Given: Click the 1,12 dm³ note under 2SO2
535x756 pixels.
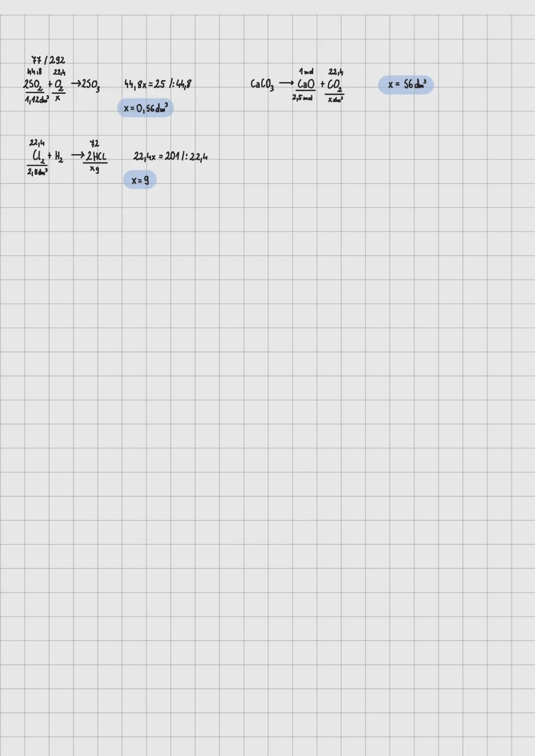Looking at the screenshot, I should (37, 100).
